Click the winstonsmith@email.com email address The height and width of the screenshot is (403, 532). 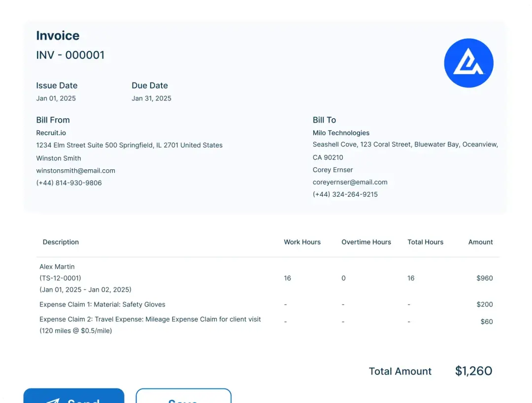(x=75, y=171)
